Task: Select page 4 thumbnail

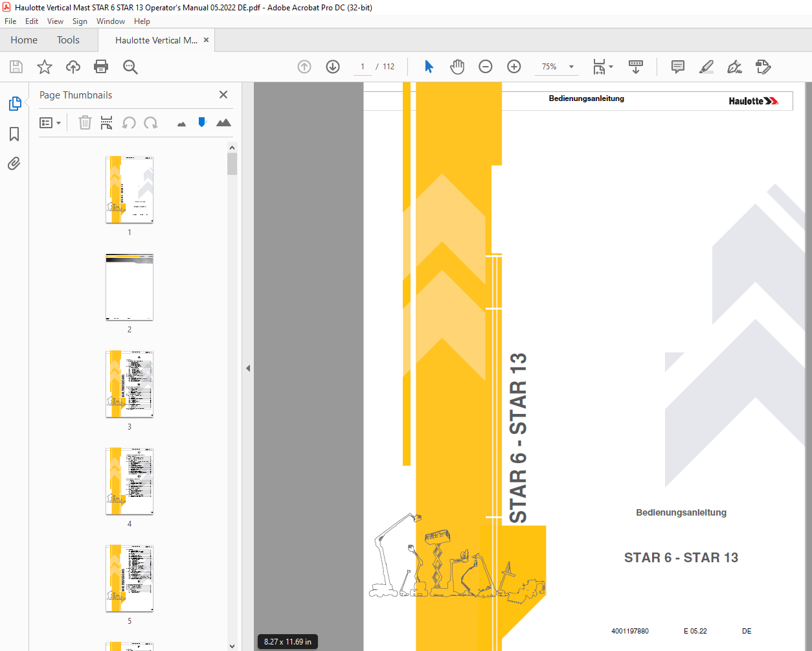Action: click(130, 481)
